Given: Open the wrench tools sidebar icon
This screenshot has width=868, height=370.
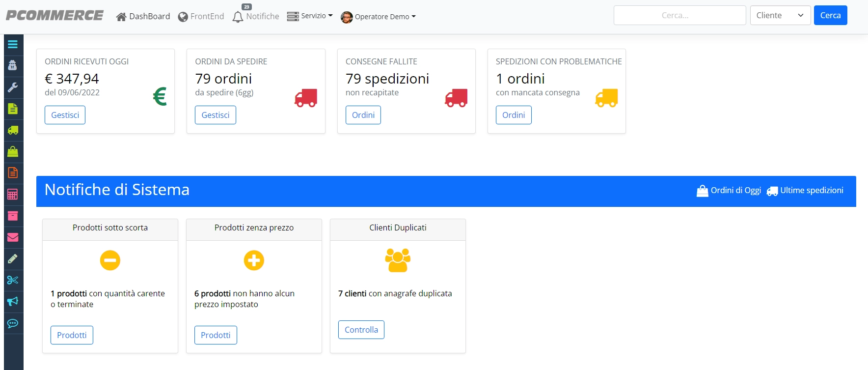Looking at the screenshot, I should coord(13,87).
